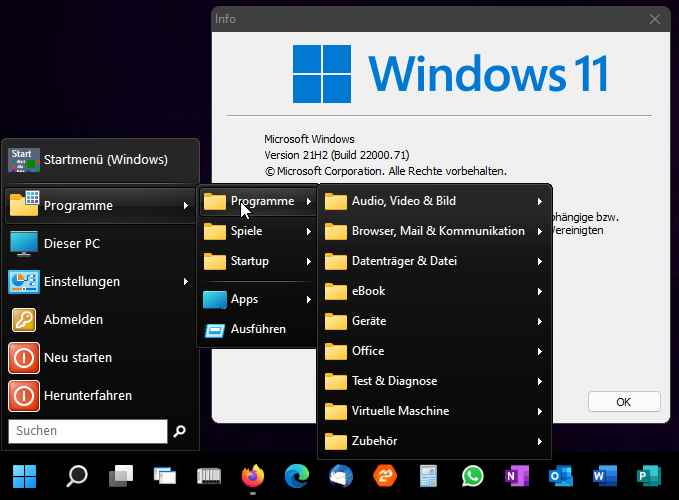
Task: Click the Apps blue folder icon
Action: pyautogui.click(x=215, y=300)
